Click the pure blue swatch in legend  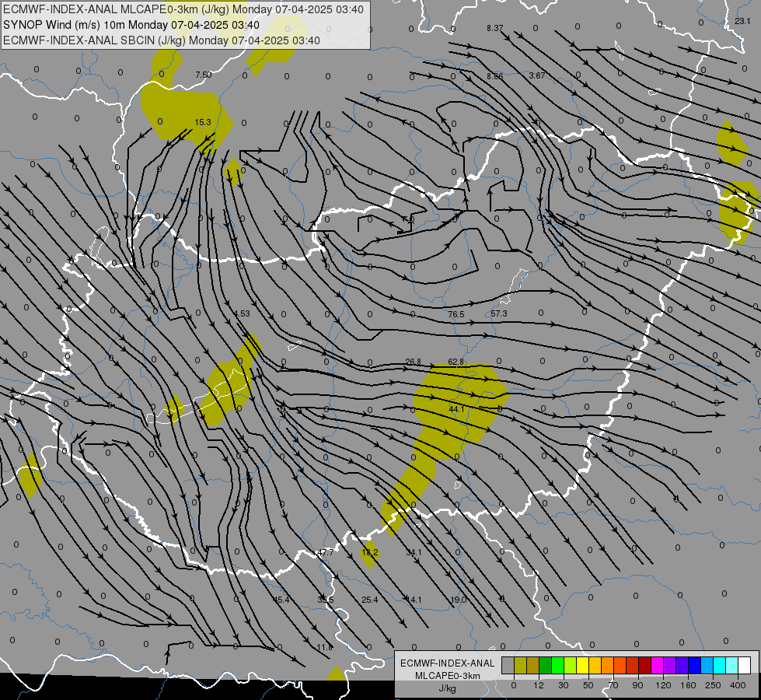pos(695,665)
